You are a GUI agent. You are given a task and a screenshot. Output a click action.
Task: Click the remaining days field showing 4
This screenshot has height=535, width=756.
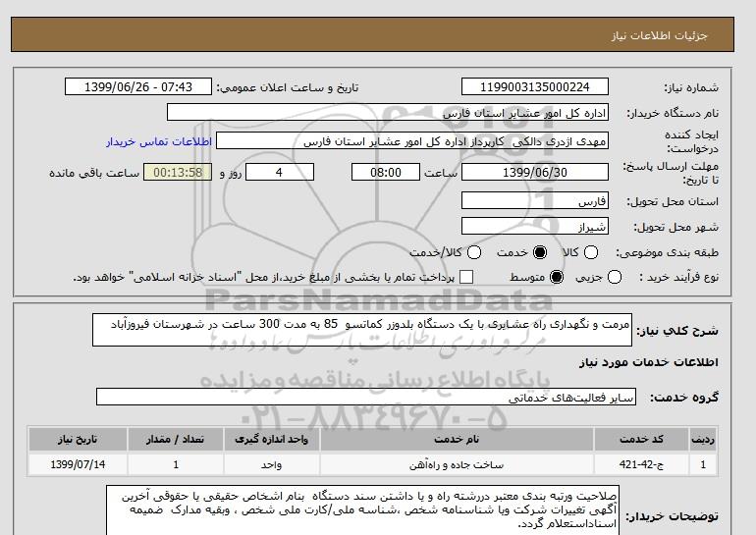point(280,172)
